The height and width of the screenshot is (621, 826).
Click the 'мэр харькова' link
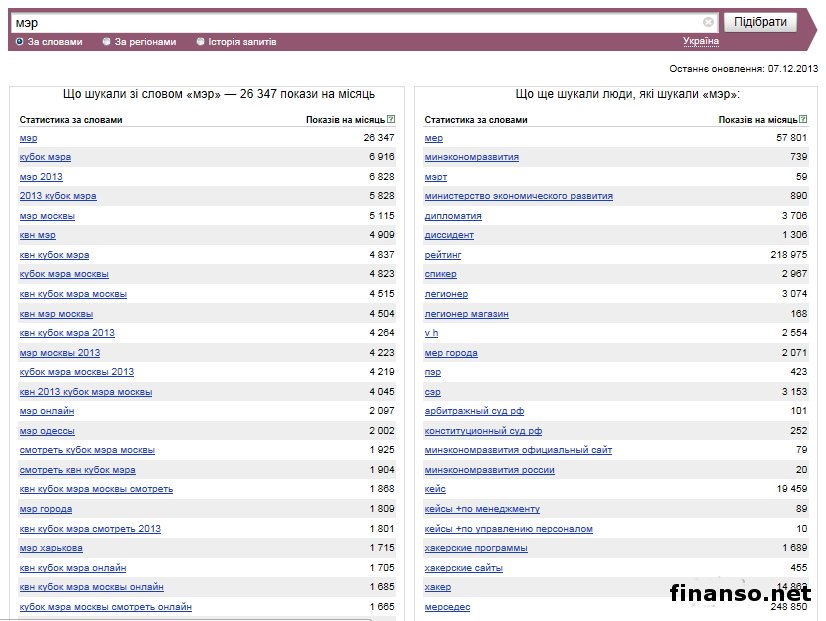point(51,548)
